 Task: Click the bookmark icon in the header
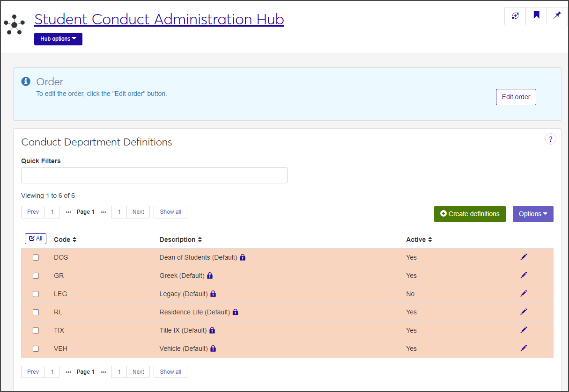(536, 15)
